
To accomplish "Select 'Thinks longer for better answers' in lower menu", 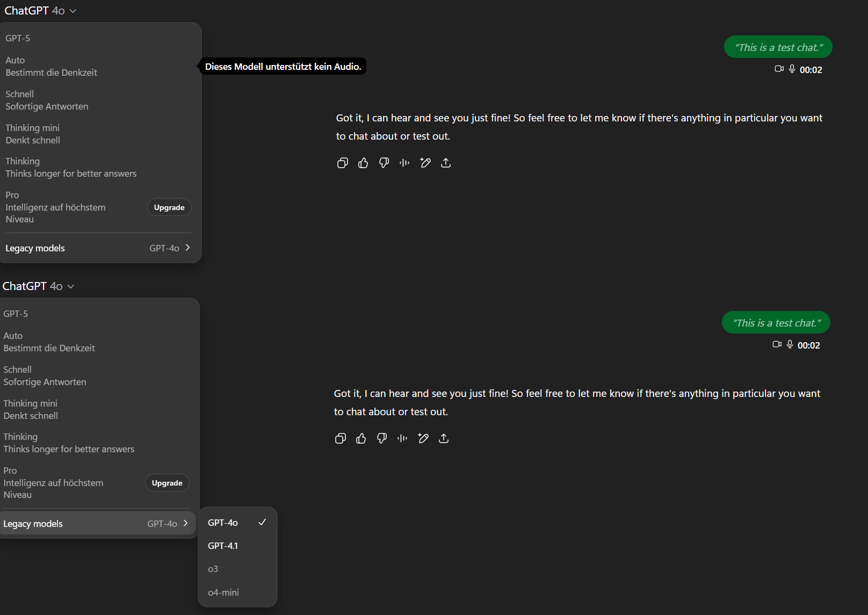I will click(x=96, y=443).
